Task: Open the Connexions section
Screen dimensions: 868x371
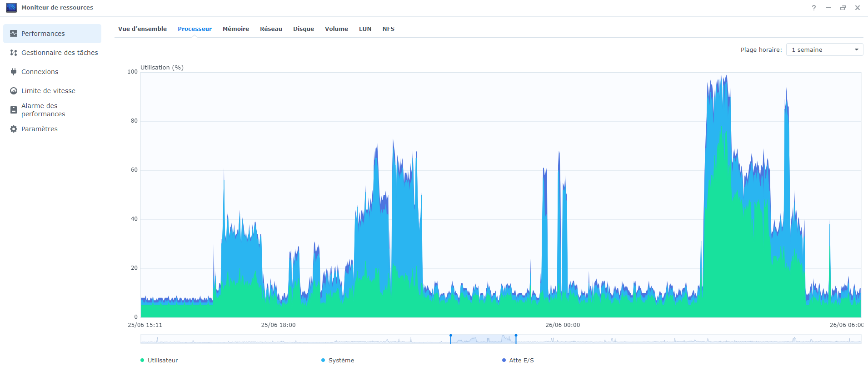Action: pyautogui.click(x=52, y=72)
